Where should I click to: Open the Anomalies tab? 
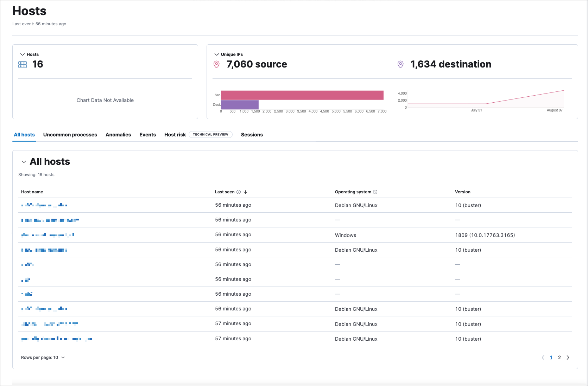coord(118,135)
